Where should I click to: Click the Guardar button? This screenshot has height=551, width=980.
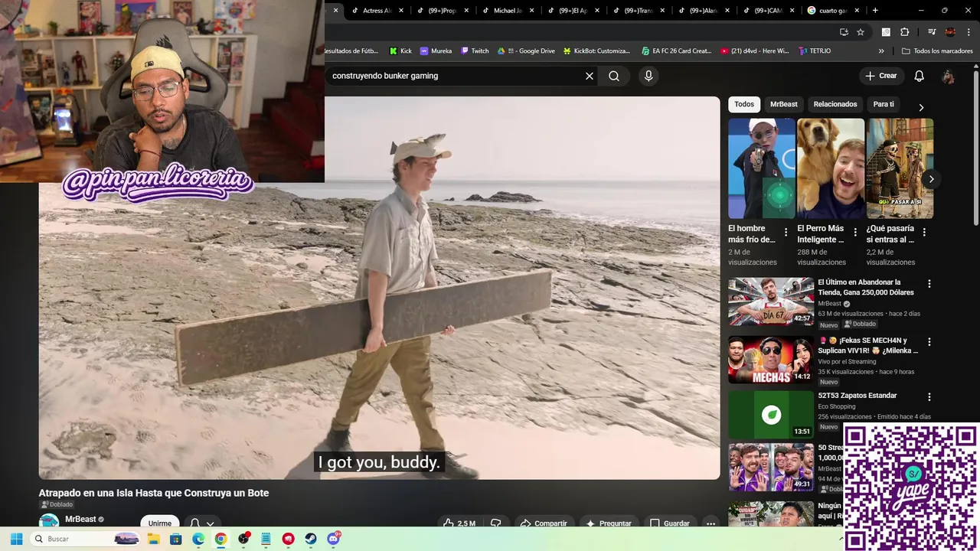670,523
